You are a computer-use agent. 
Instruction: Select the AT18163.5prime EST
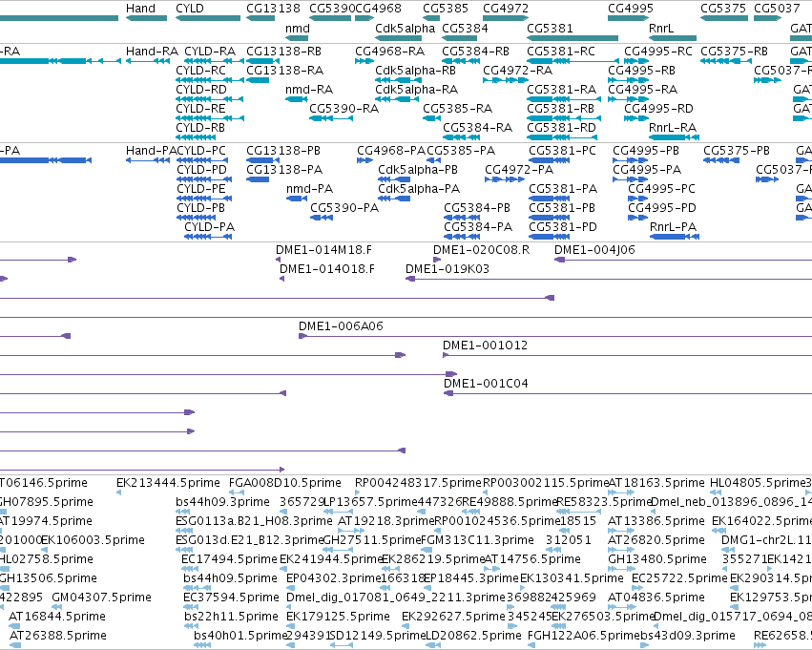tap(621, 493)
